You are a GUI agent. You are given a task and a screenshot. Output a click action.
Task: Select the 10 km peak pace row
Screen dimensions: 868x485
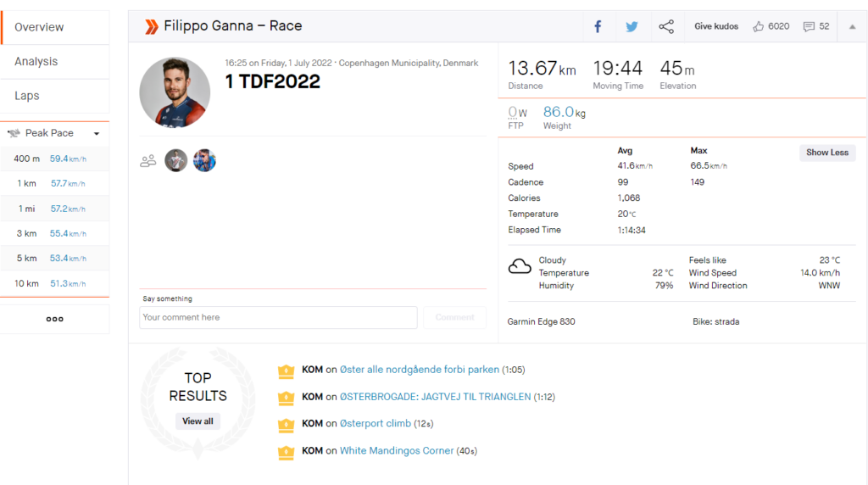click(55, 283)
